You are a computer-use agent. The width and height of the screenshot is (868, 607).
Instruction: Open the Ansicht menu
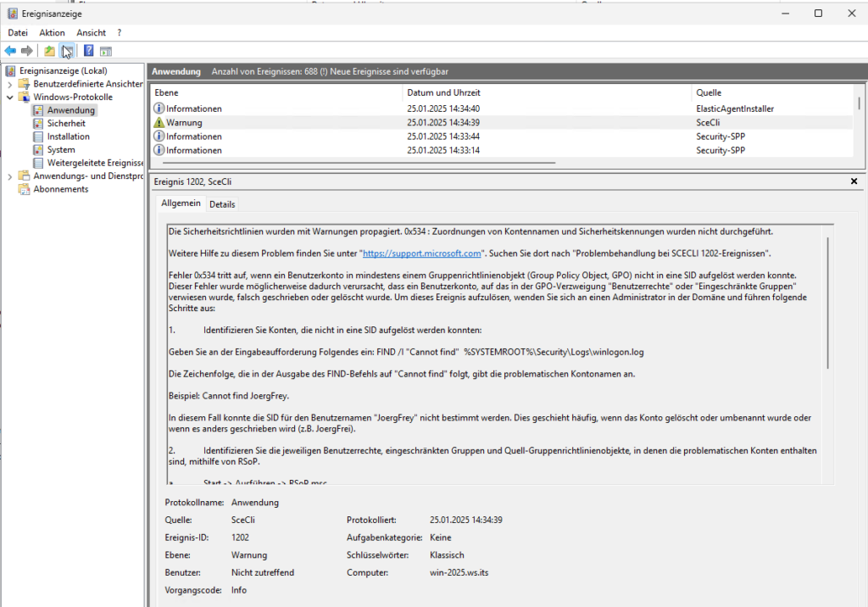click(90, 32)
